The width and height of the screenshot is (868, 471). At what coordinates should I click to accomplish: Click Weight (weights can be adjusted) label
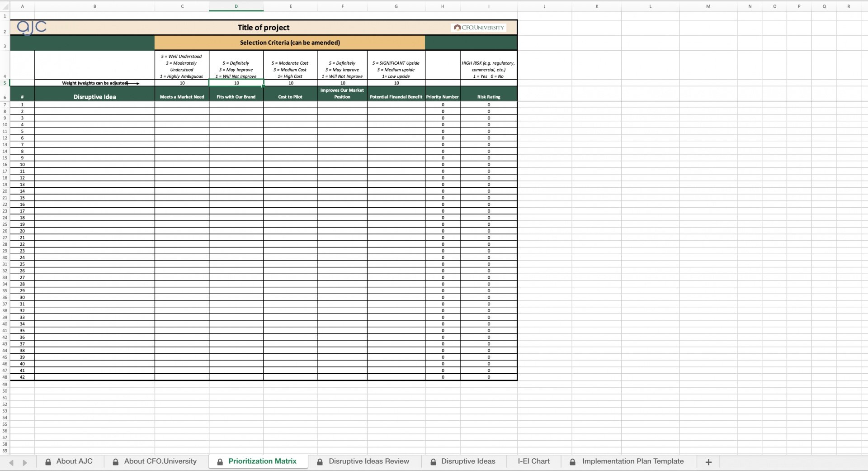[x=94, y=83]
